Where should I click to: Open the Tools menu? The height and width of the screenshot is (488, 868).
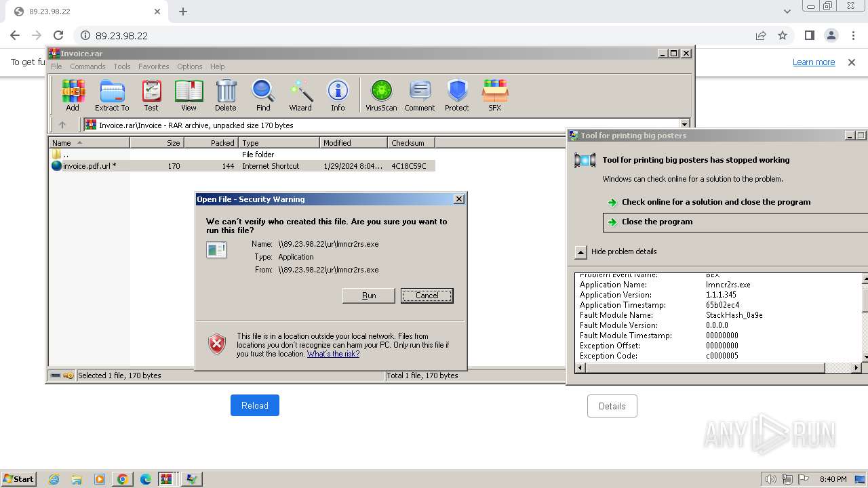(x=122, y=66)
